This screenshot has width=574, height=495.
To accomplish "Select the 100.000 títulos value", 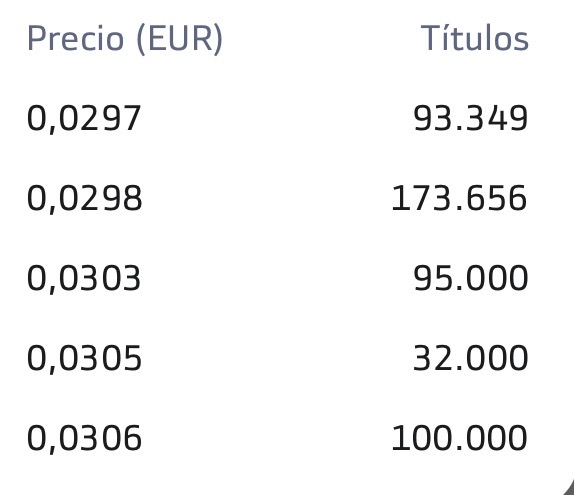I will pyautogui.click(x=459, y=438).
